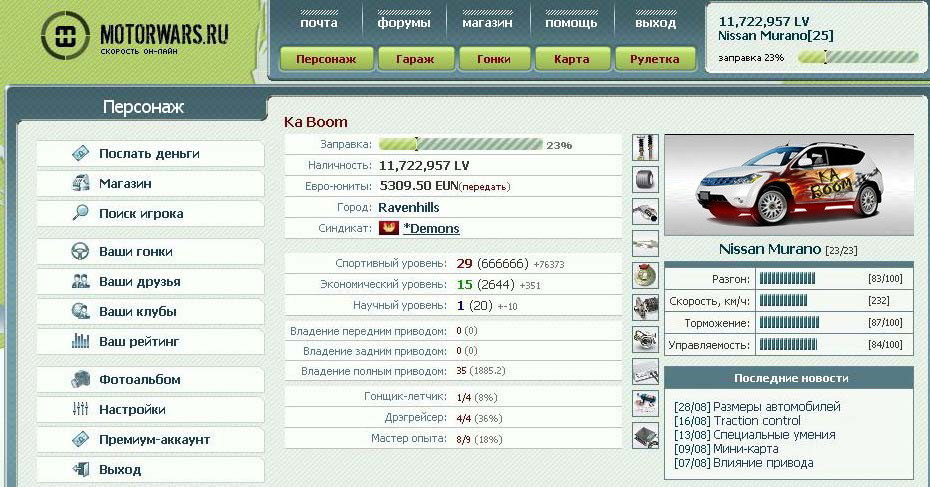The height and width of the screenshot is (487, 930).
Task: Click the bar chart icon for Ваш рейтинг
Action: click(x=81, y=342)
